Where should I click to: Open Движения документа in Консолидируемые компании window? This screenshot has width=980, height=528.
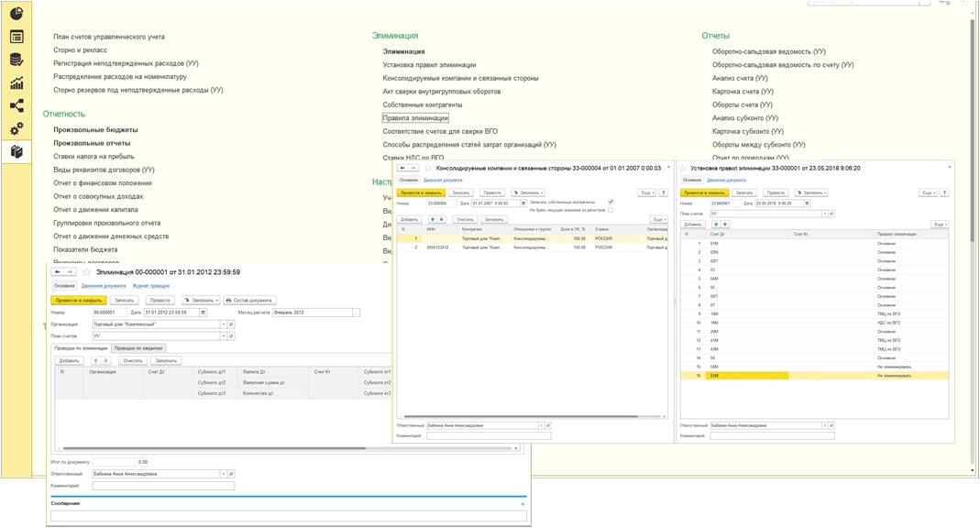coord(443,180)
